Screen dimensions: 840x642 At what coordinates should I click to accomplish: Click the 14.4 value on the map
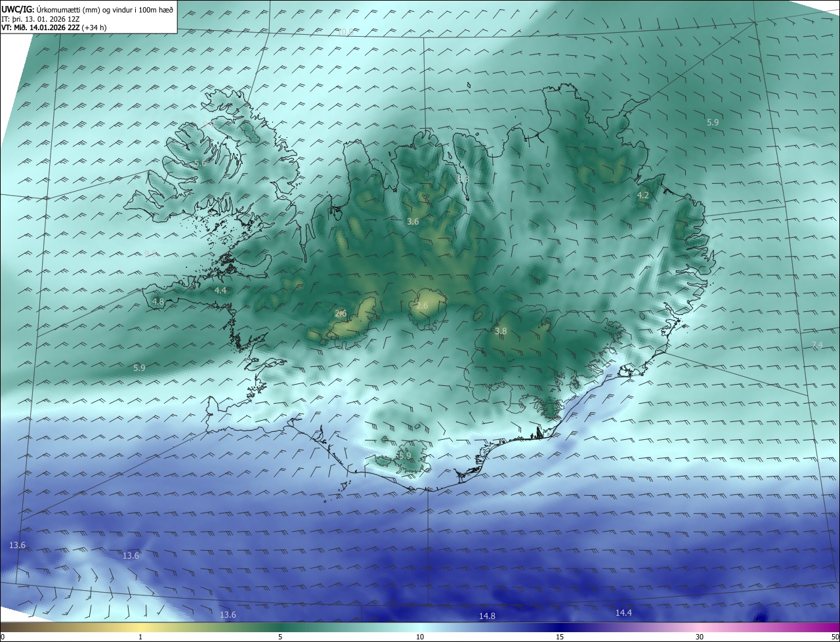coord(623,612)
